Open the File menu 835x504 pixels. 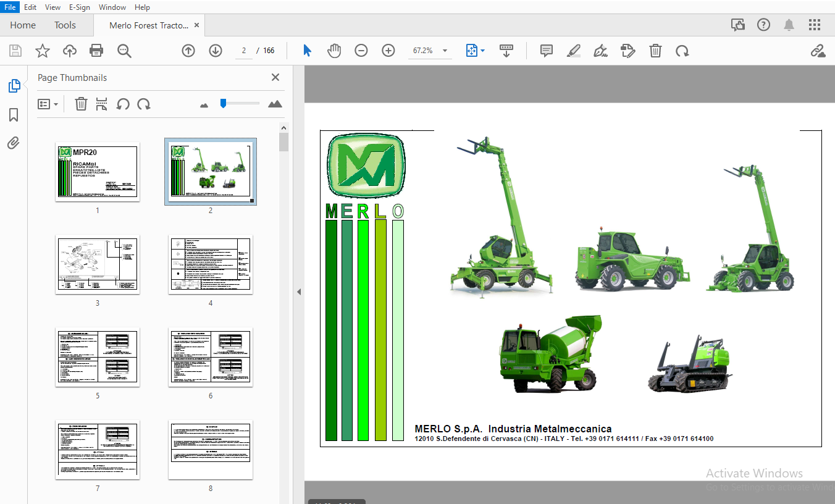pos(10,7)
